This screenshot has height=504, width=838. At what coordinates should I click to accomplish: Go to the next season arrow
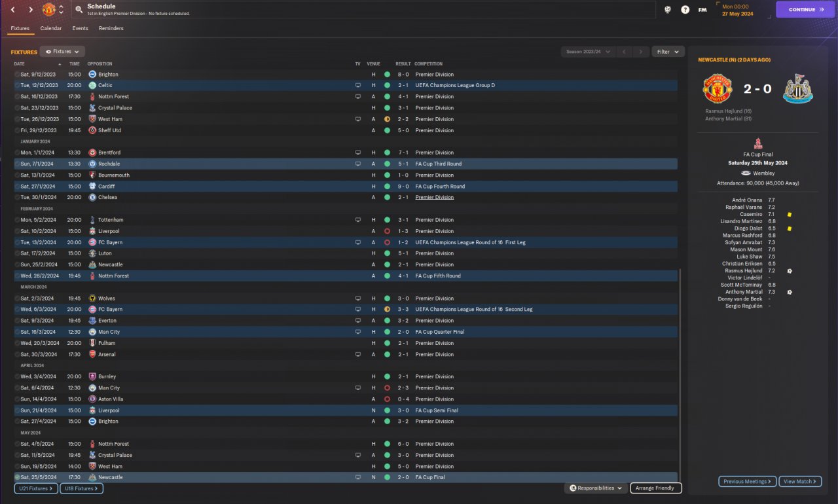pyautogui.click(x=641, y=52)
